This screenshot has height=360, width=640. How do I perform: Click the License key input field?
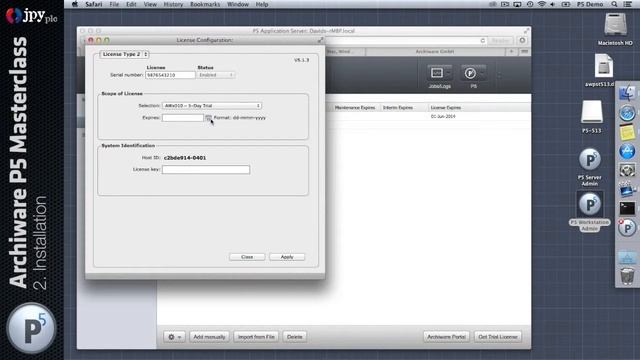tap(206, 169)
